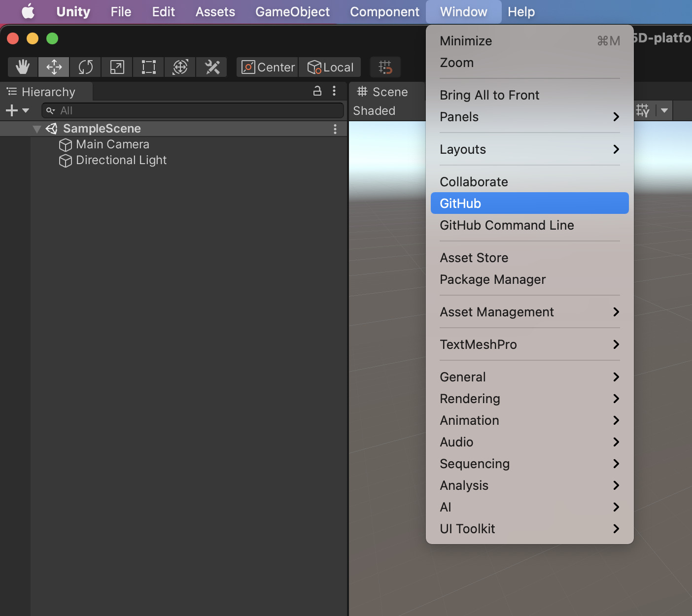This screenshot has height=616, width=692.
Task: Select the Move tool
Action: [x=54, y=67]
